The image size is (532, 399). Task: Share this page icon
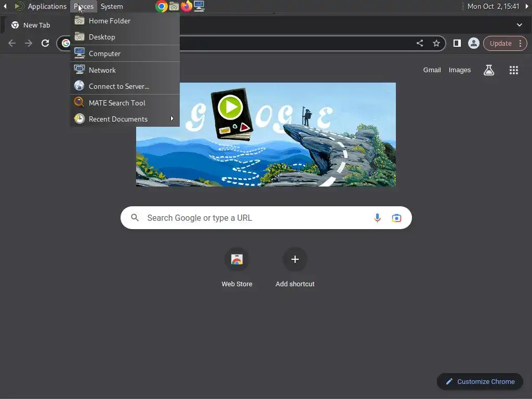point(420,43)
